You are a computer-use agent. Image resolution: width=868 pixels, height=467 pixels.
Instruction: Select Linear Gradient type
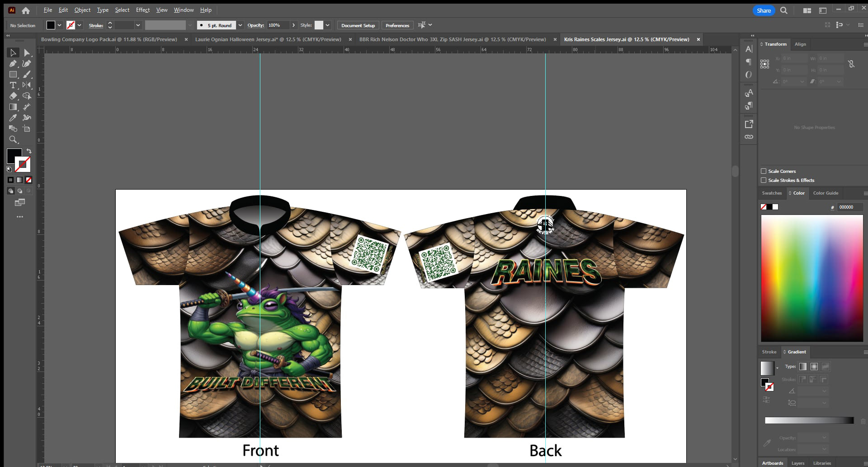tap(803, 367)
